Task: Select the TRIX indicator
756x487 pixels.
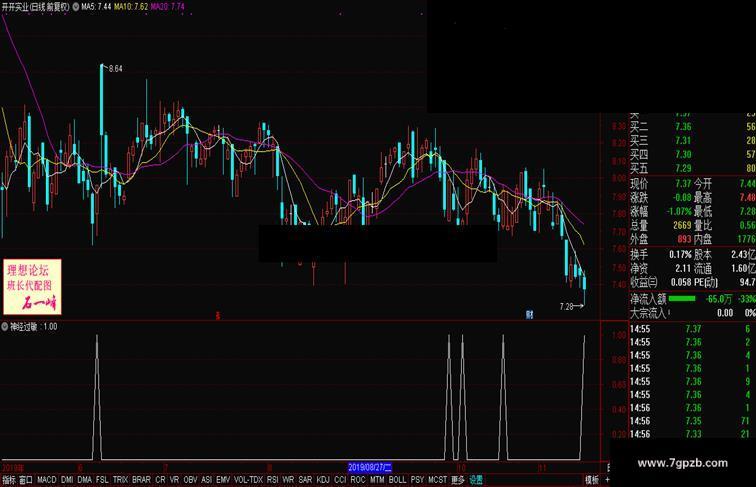Action: click(120, 480)
